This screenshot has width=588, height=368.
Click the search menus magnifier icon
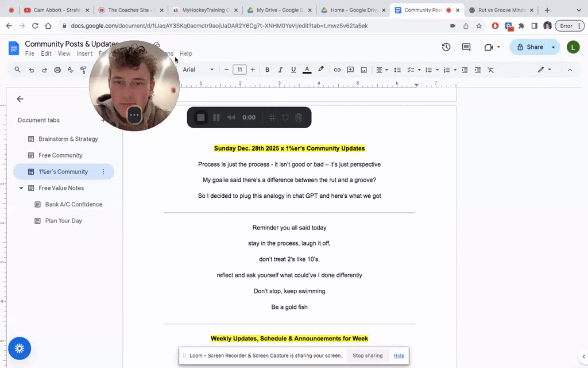pos(17,70)
